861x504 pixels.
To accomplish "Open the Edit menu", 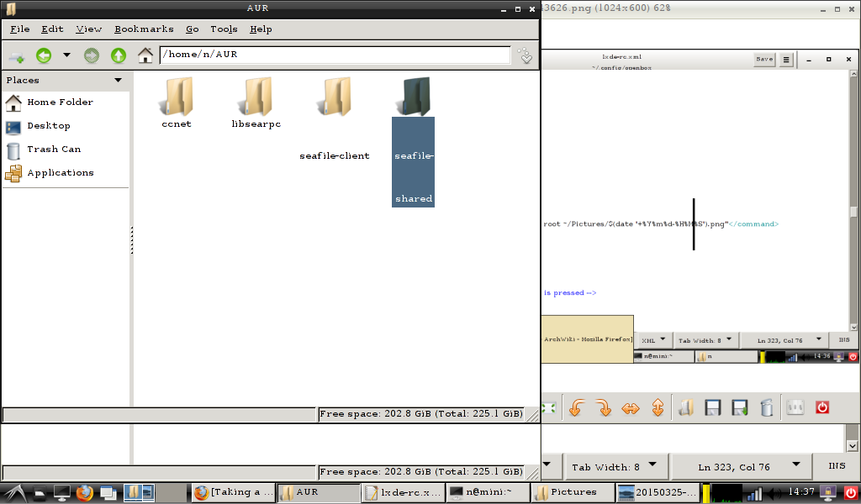I will tap(52, 29).
